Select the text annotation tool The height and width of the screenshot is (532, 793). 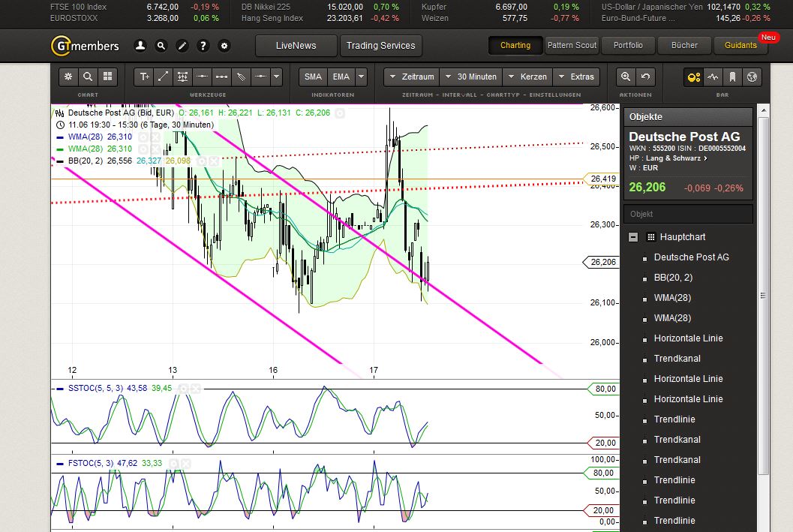click(144, 77)
